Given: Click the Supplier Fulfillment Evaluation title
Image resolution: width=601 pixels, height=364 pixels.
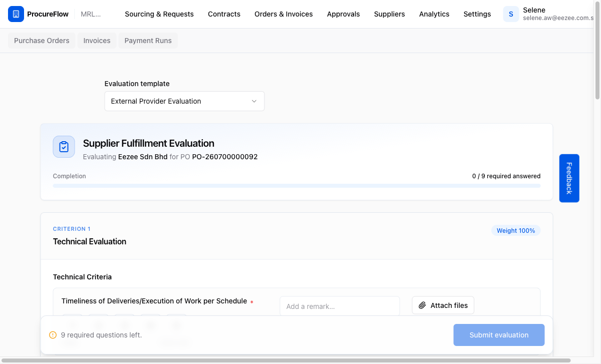Looking at the screenshot, I should (x=149, y=143).
